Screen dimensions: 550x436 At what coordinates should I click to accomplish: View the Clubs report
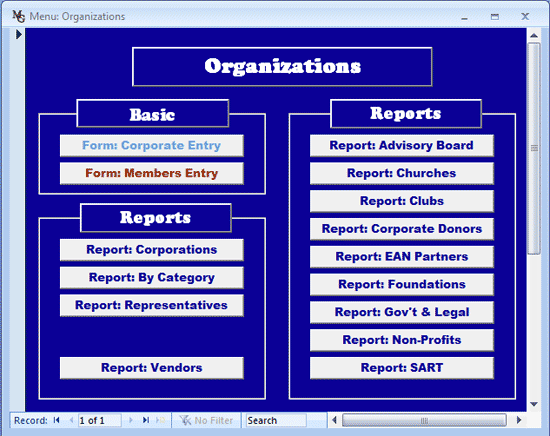pos(402,201)
